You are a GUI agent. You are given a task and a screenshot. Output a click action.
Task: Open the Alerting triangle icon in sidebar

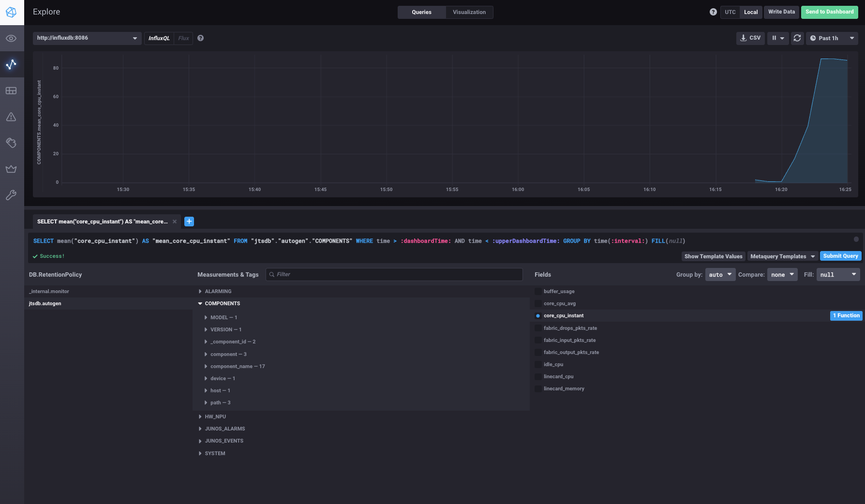coord(11,117)
